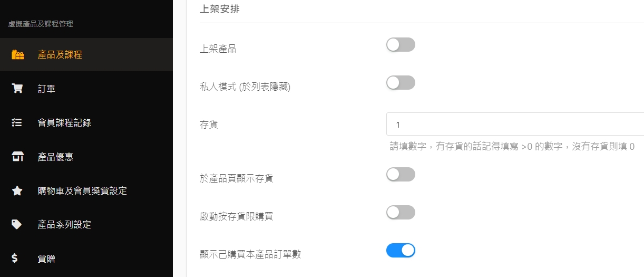Go to 訂單 in the sidebar
Image resolution: width=644 pixels, height=277 pixels.
click(x=46, y=89)
